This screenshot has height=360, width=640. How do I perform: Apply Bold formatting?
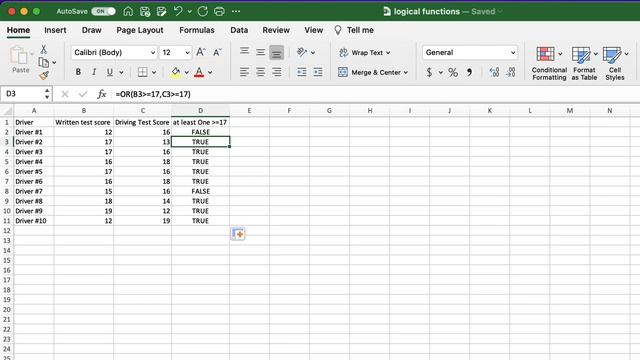click(x=78, y=72)
